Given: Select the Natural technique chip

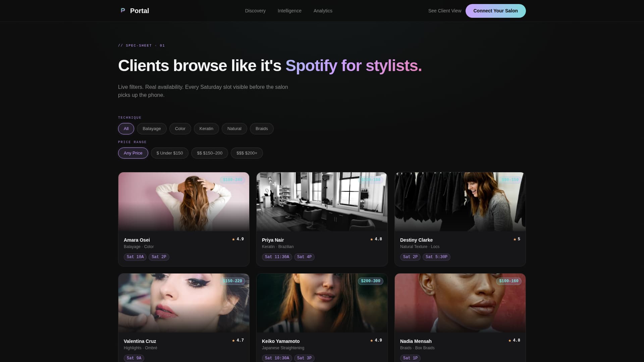Looking at the screenshot, I should pyautogui.click(x=234, y=129).
